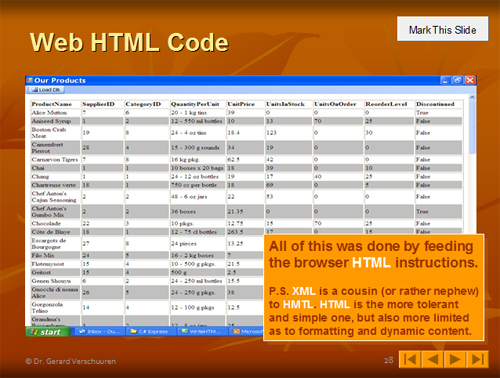Click SupplierID column header

click(102, 104)
